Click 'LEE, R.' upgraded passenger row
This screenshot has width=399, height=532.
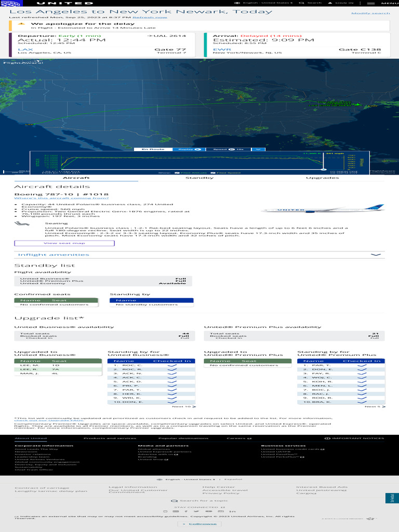(58, 369)
